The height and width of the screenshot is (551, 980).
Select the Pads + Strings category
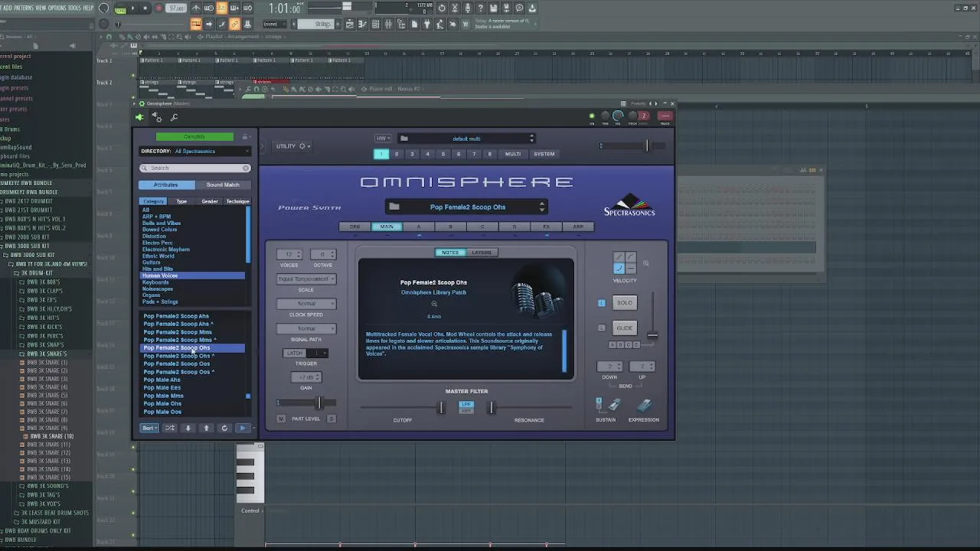[160, 302]
